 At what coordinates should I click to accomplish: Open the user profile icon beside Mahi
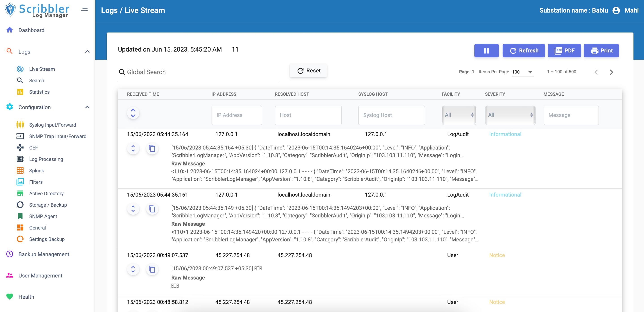click(x=616, y=10)
